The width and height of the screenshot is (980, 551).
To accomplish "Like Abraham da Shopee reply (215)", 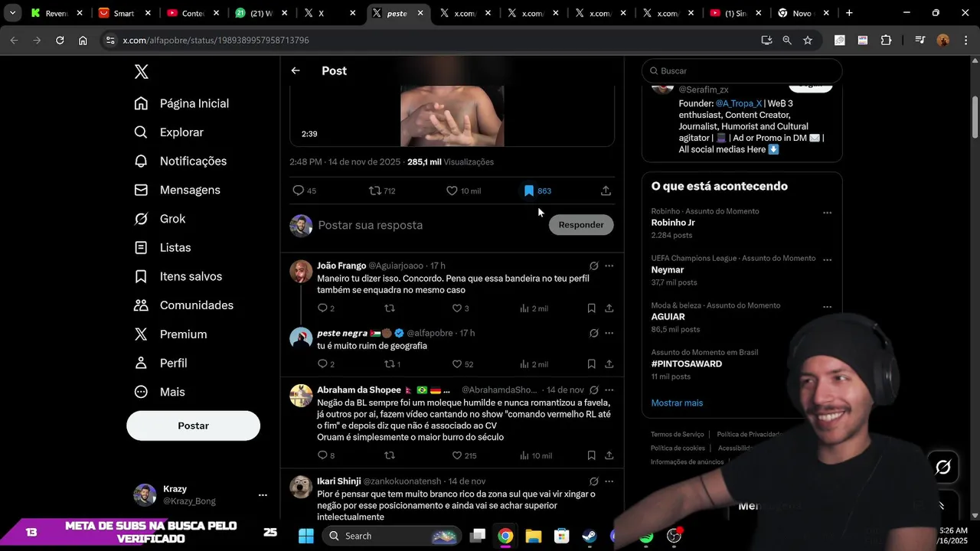I will [x=464, y=455].
